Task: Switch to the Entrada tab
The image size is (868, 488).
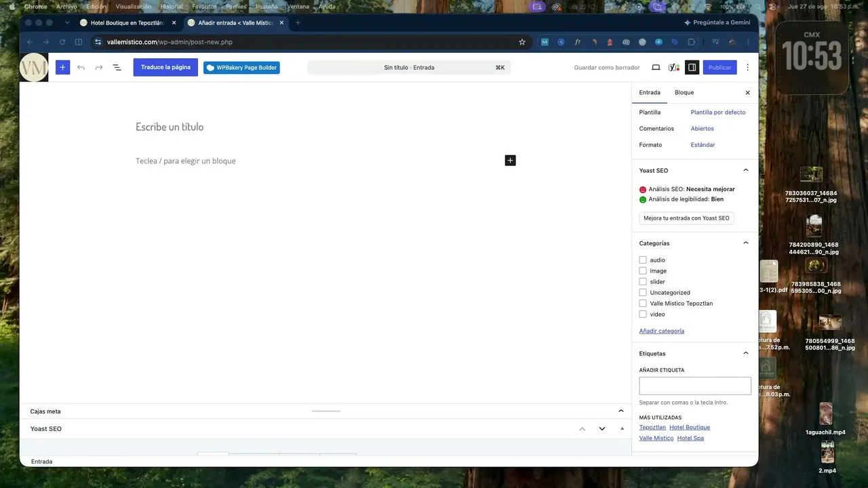Action: tap(650, 92)
